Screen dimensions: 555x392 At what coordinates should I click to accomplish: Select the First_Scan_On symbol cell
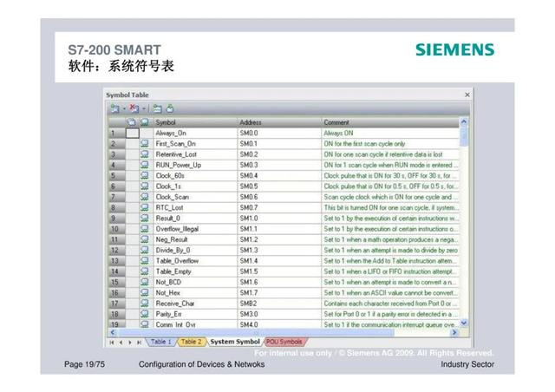click(195, 143)
